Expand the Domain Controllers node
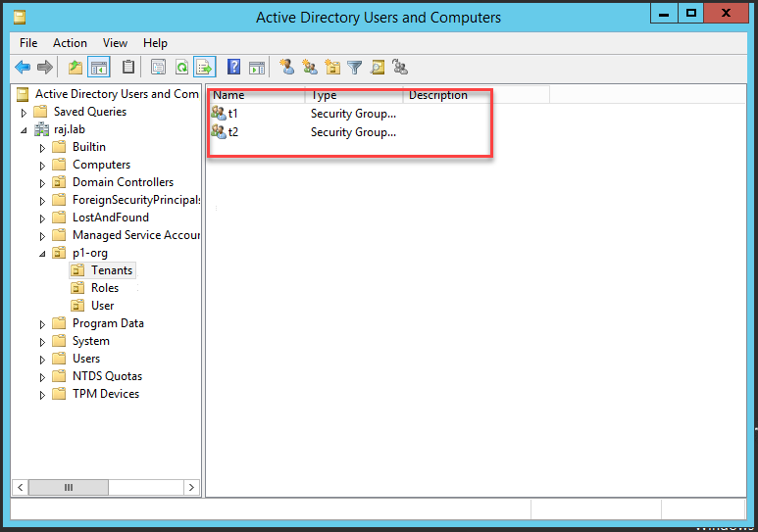The height and width of the screenshot is (532, 758). (42, 183)
